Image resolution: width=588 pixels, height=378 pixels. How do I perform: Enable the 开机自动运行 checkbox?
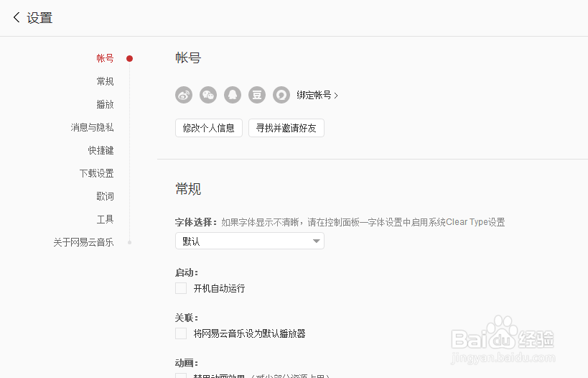181,288
